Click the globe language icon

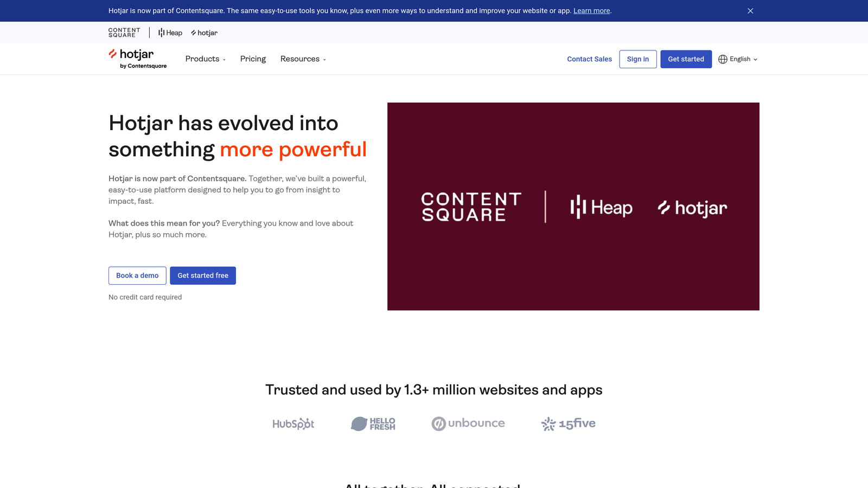[x=723, y=59]
